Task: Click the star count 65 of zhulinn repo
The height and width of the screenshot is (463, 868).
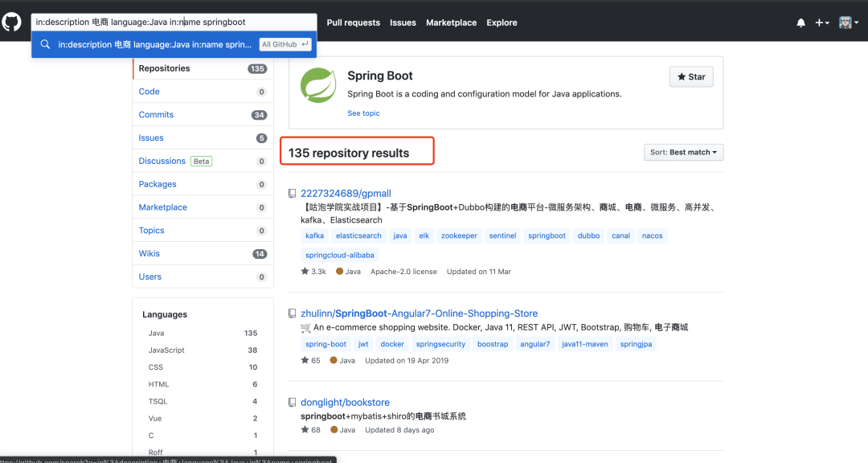Action: click(x=310, y=360)
